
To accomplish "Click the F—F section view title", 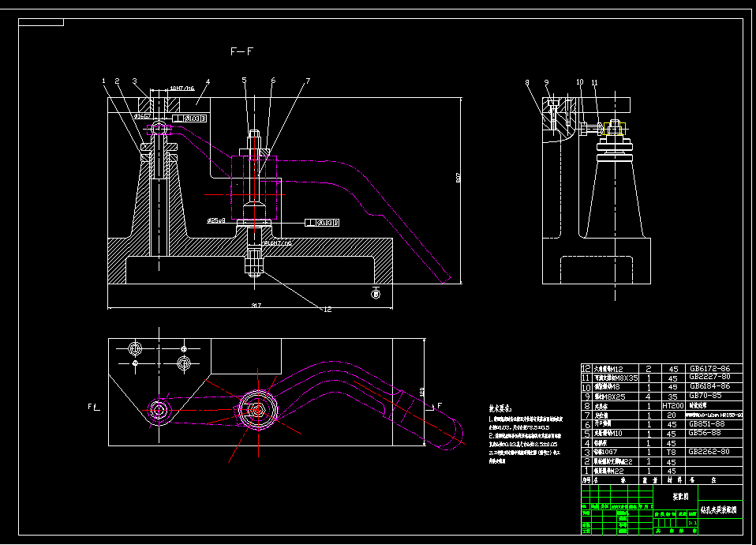I will click(242, 51).
